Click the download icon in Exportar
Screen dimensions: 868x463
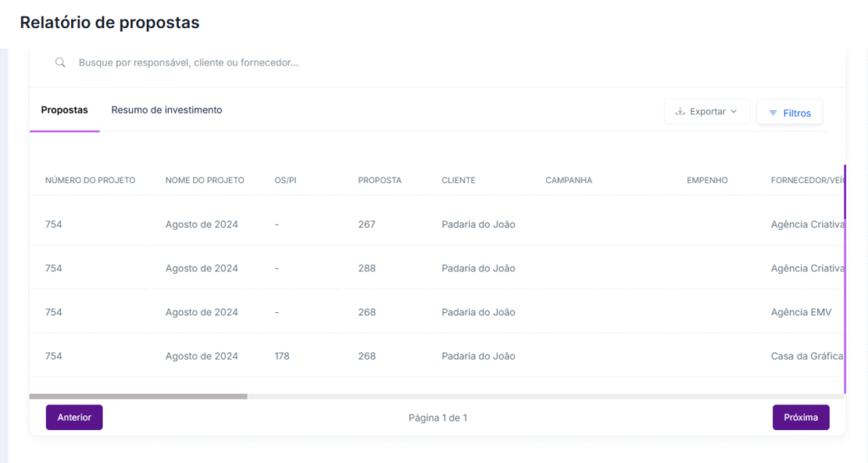click(680, 112)
